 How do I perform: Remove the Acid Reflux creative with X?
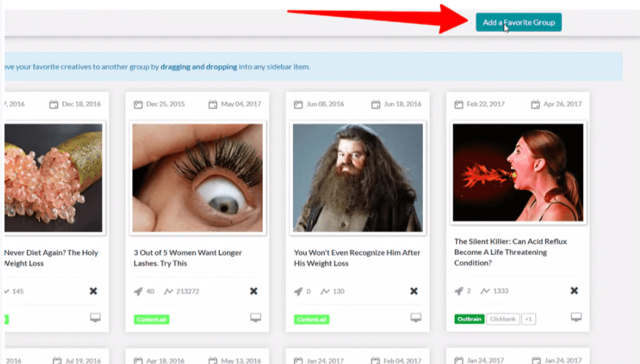(574, 291)
